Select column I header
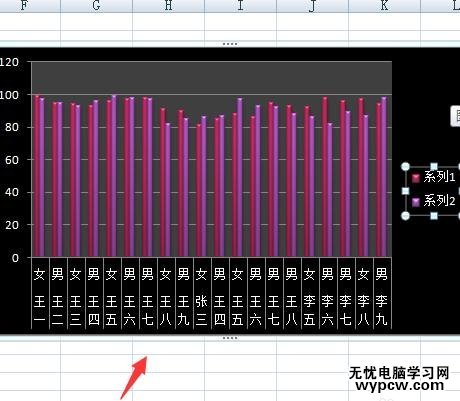This screenshot has height=401, width=460. coord(240,6)
